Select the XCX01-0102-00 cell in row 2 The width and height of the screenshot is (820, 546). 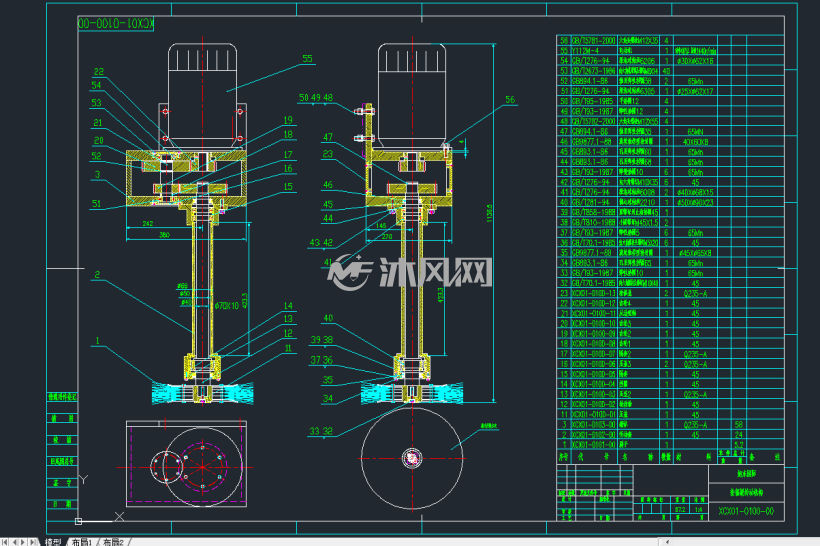tap(594, 435)
